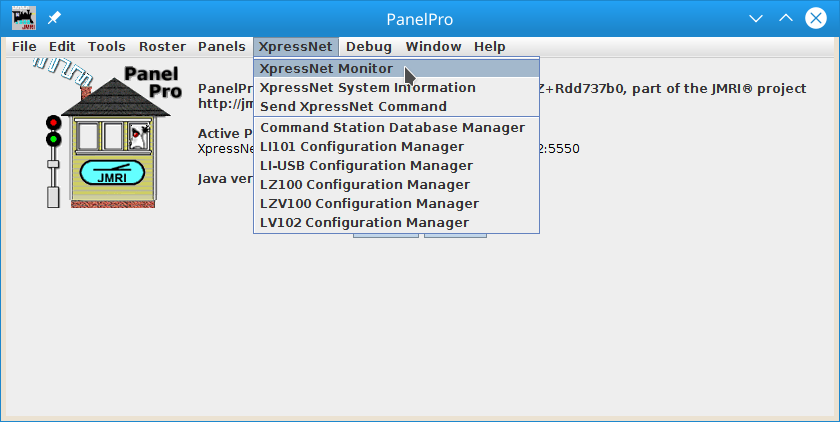Open the Tools menu
Image resolution: width=840 pixels, height=422 pixels.
click(107, 47)
